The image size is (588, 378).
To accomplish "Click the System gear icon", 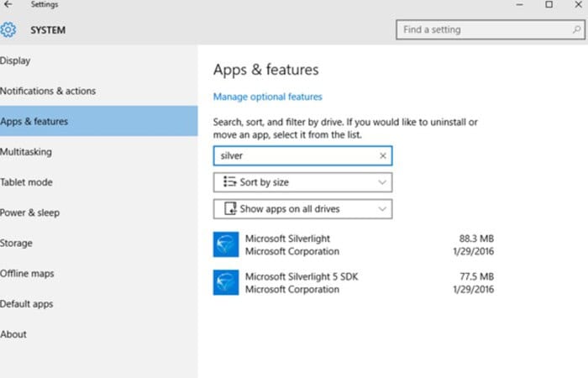I will (x=8, y=29).
